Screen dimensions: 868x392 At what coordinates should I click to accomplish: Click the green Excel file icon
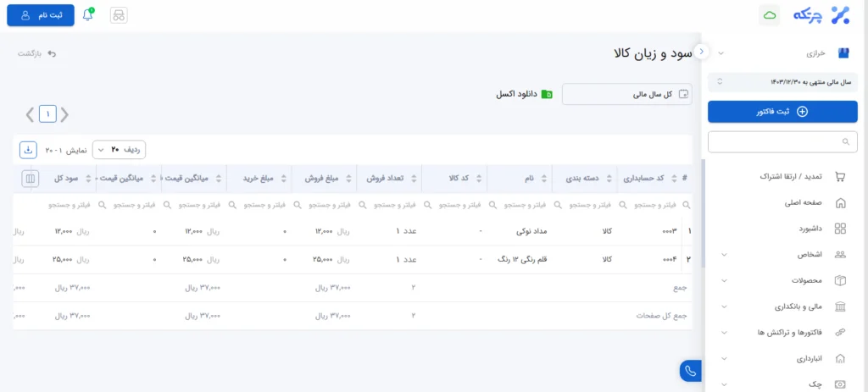[x=547, y=94]
